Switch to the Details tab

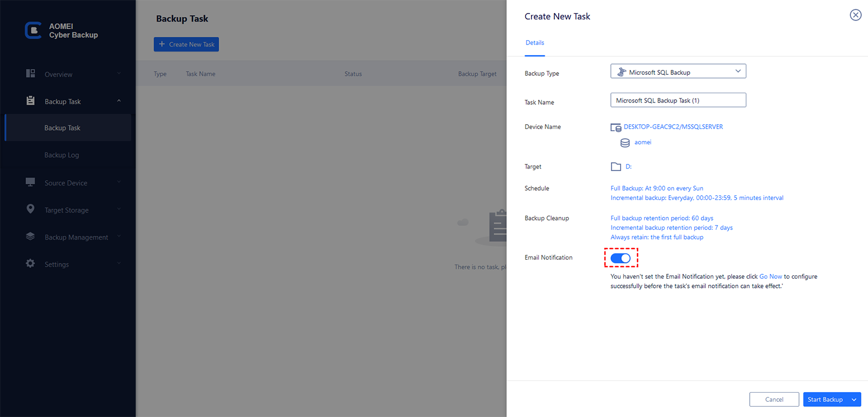(535, 43)
